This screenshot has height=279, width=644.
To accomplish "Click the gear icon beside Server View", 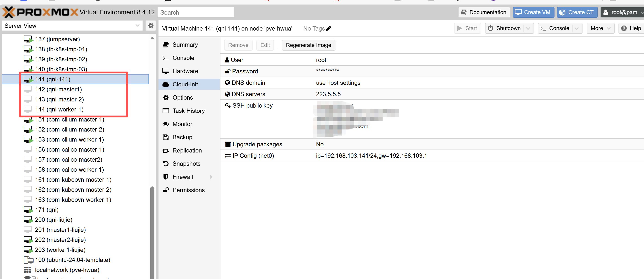I will [151, 26].
